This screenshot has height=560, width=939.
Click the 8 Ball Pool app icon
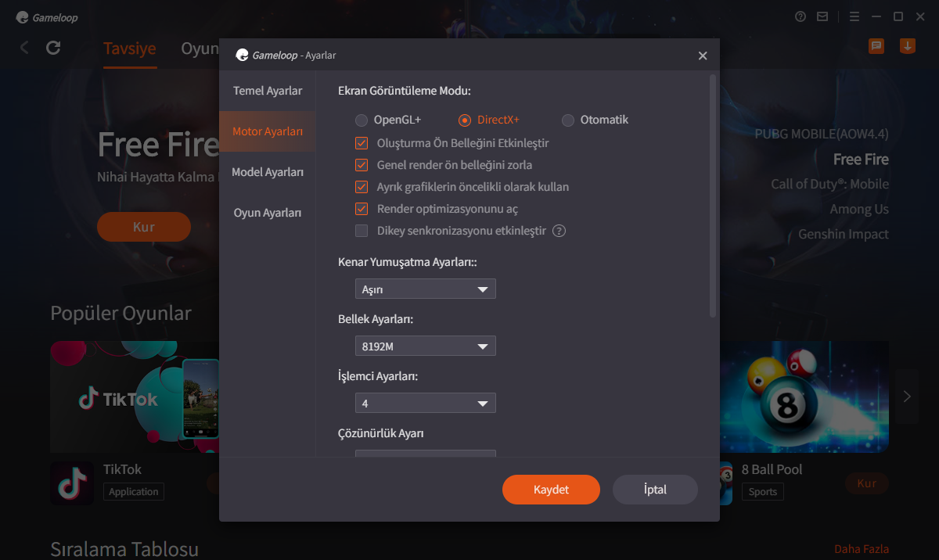click(x=726, y=483)
